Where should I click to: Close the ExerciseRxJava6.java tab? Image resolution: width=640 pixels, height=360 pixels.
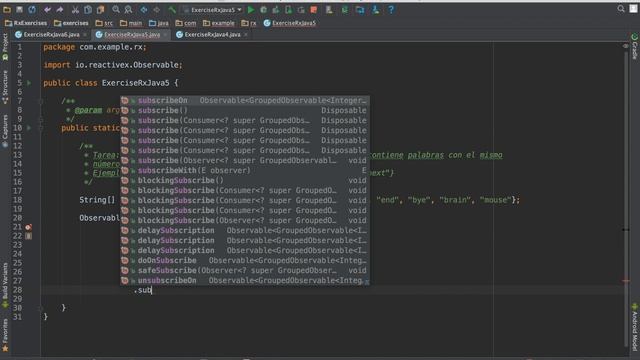(85, 35)
